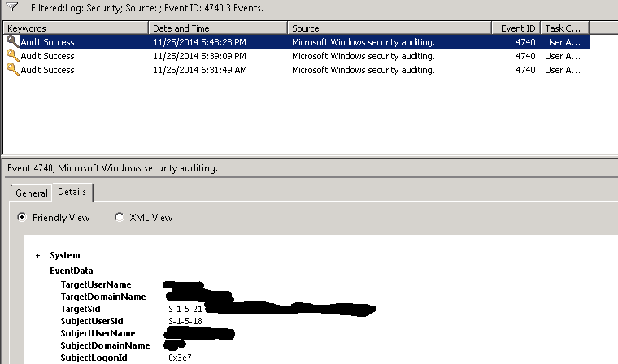
Task: Click the key icon of the 5:39:09 PM event
Action: pyautogui.click(x=12, y=56)
